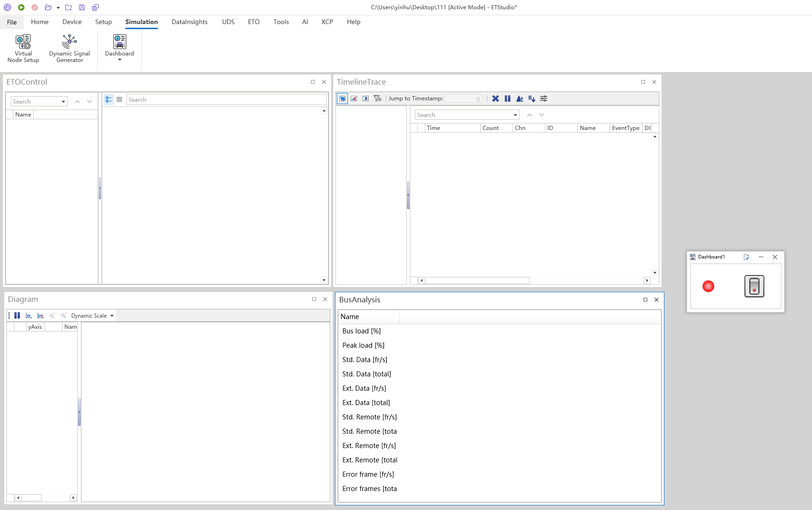This screenshot has height=510, width=812.
Task: Click the Jump to Timestamp input field
Action: click(463, 98)
